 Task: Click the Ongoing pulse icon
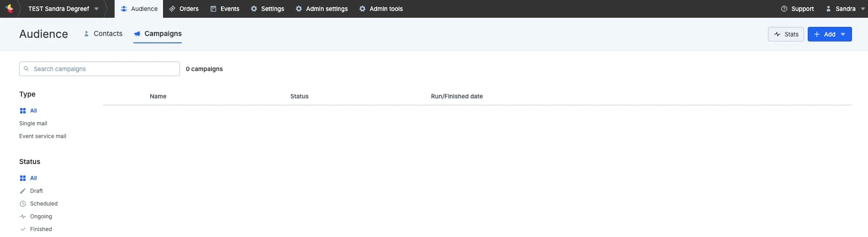(x=23, y=216)
